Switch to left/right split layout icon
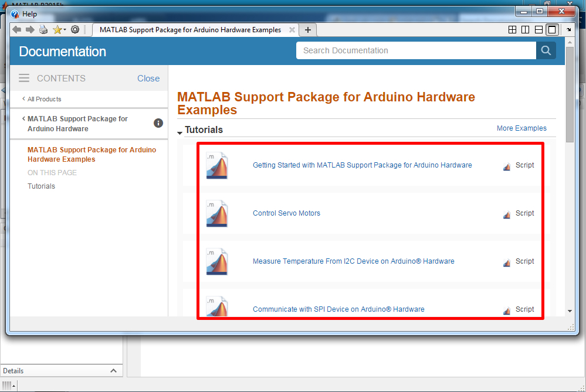Viewport: 586px width, 392px height. 525,30
